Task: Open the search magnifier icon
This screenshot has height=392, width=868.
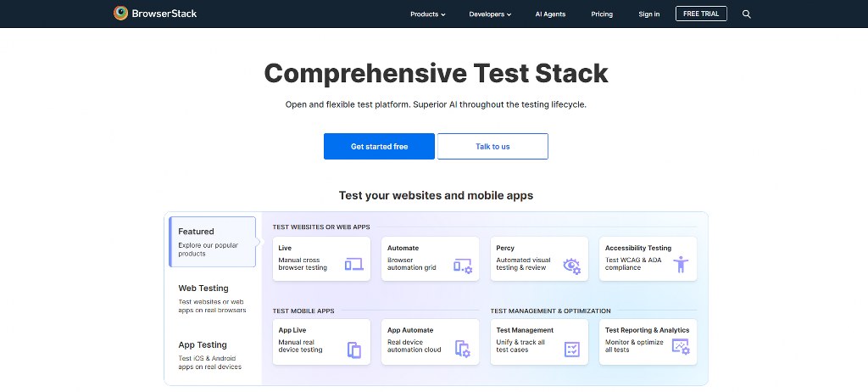Action: pos(746,14)
